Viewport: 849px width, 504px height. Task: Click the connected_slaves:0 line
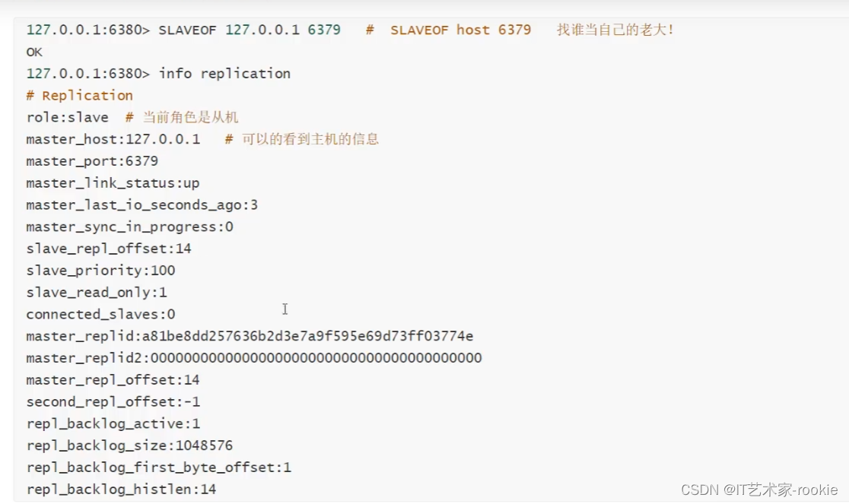click(x=100, y=315)
